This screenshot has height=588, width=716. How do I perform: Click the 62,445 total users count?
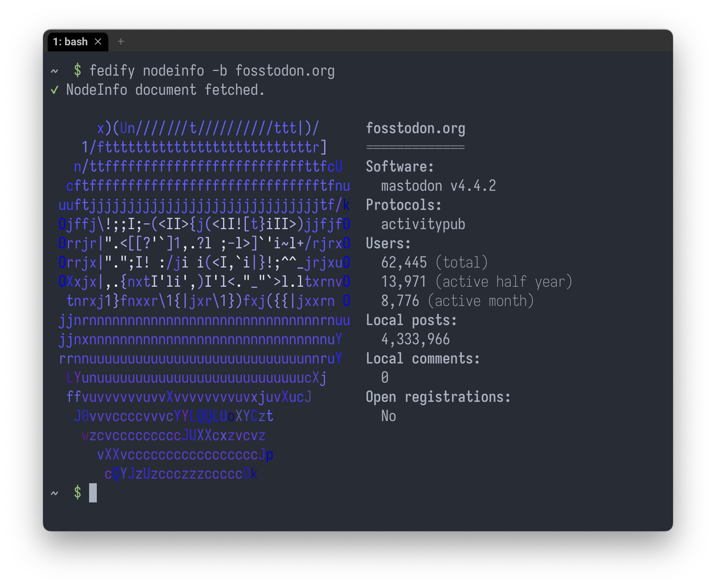pos(404,262)
